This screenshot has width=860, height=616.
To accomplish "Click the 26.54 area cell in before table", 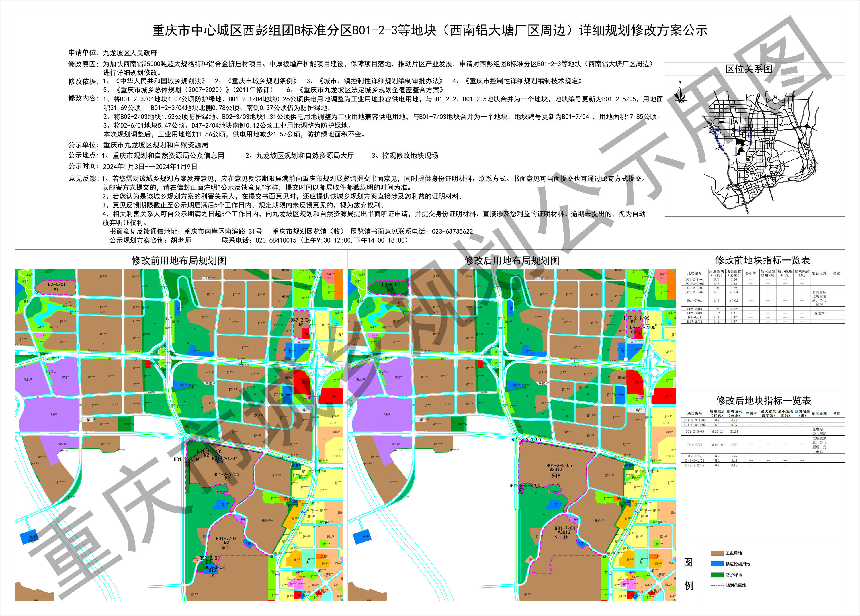I will tap(734, 292).
